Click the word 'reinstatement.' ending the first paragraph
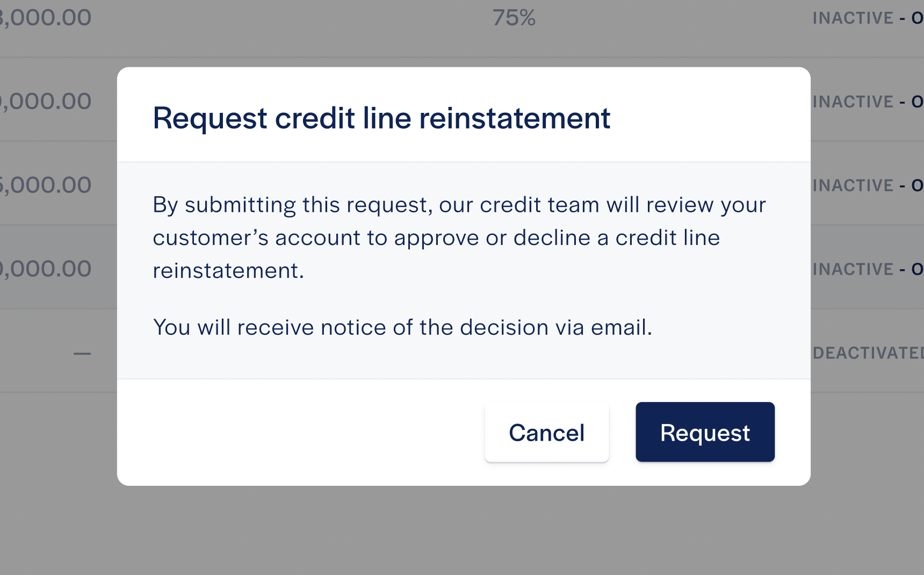 click(x=228, y=271)
